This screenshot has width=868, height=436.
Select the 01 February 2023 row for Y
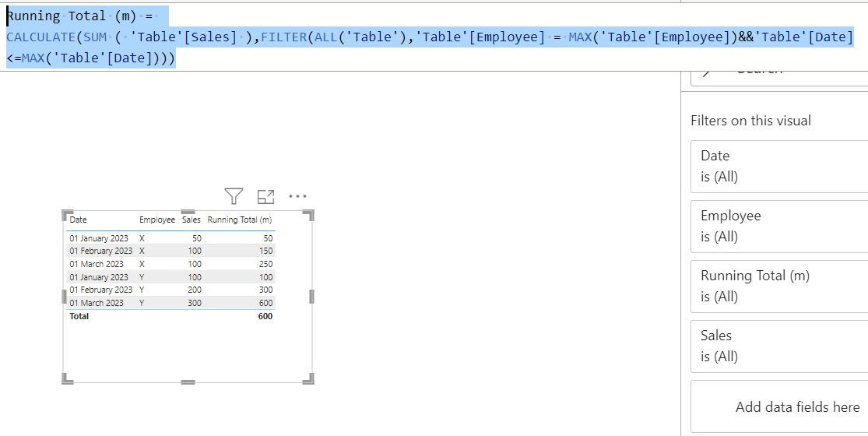click(x=170, y=290)
